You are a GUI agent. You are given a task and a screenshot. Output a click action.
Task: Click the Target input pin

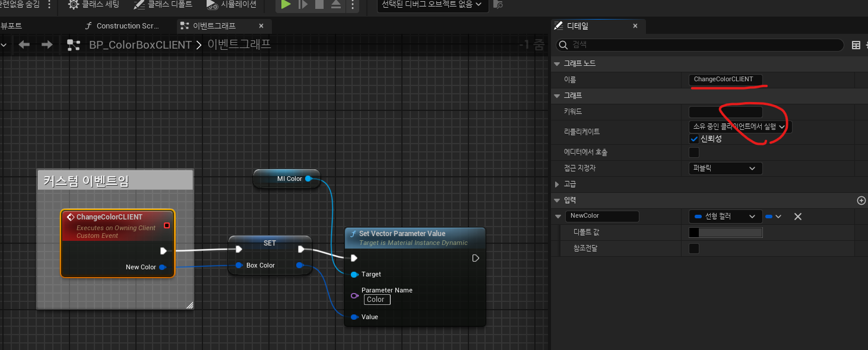[354, 274]
